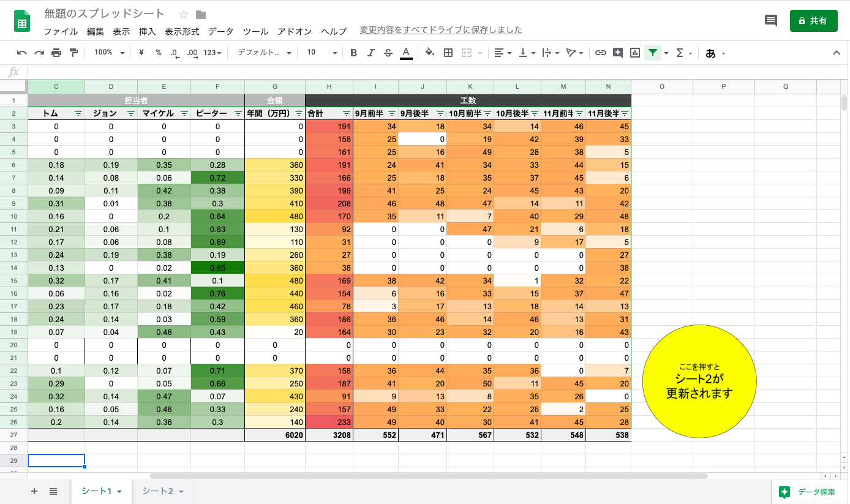The height and width of the screenshot is (504, 850).
Task: Open the text color picker
Action: 405,53
